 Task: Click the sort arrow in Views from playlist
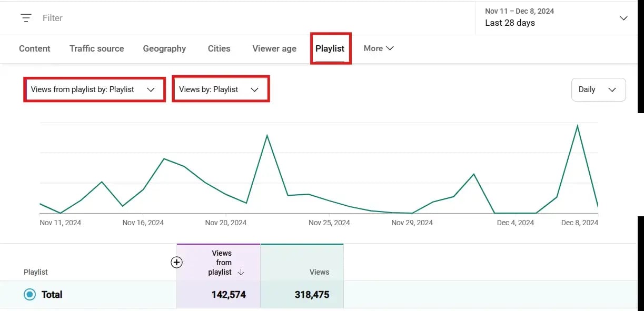pyautogui.click(x=241, y=273)
